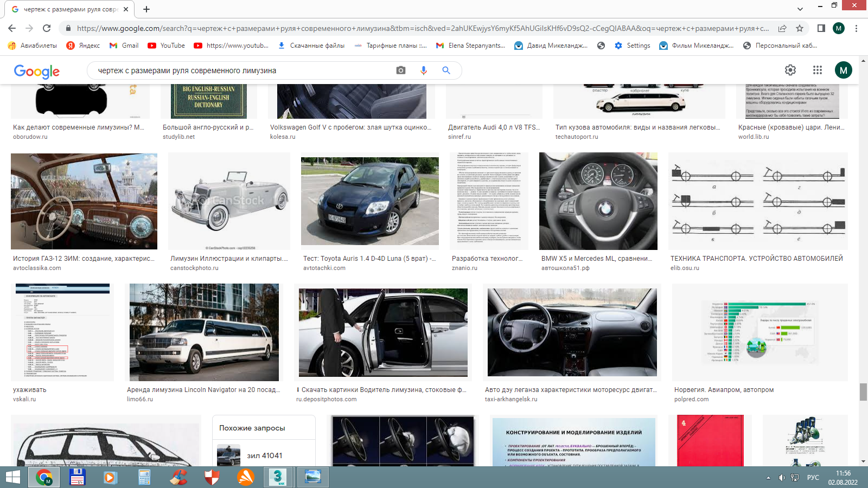Viewport: 868px width, 488px height.
Task: Open Яндекс bookmark
Action: click(83, 46)
